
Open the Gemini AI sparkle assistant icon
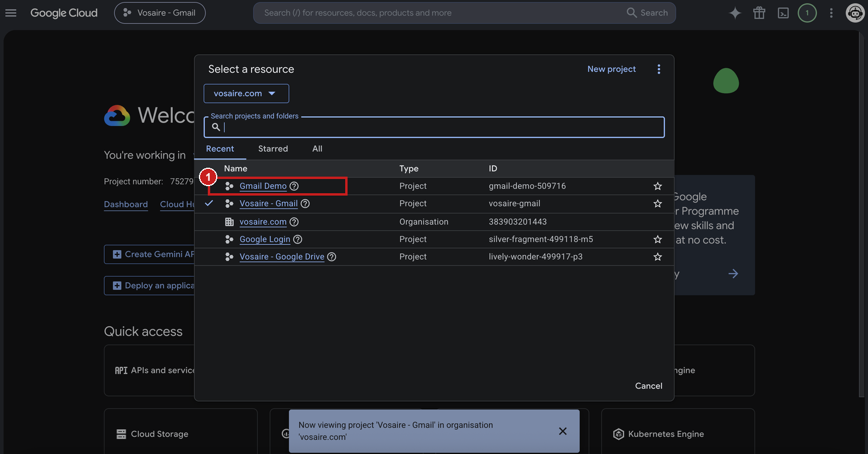[735, 13]
